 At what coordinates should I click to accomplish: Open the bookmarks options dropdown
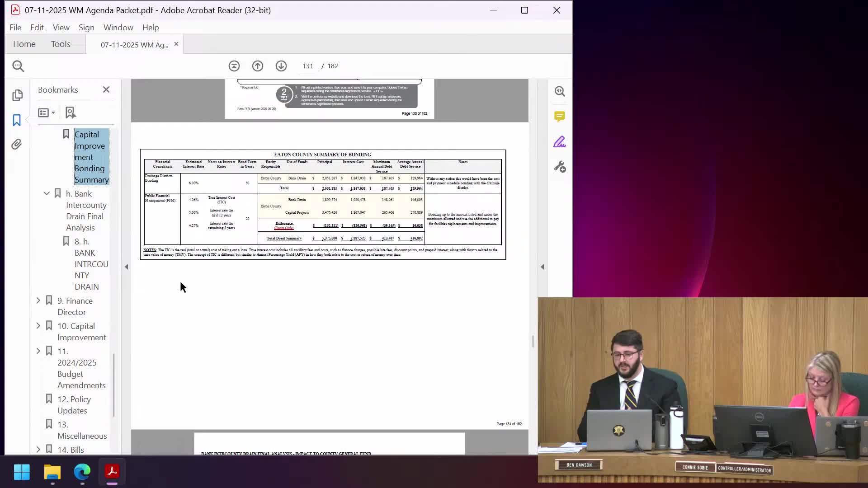click(x=47, y=113)
